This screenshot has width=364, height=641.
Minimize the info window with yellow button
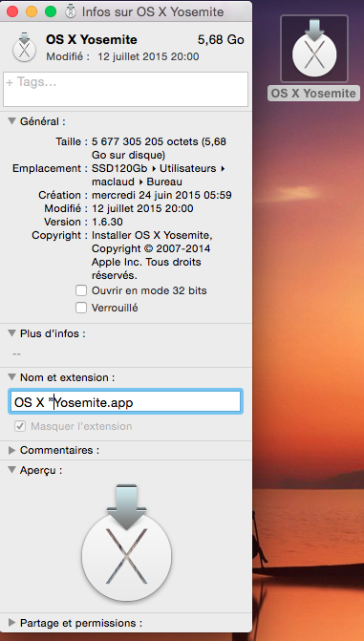(x=32, y=11)
